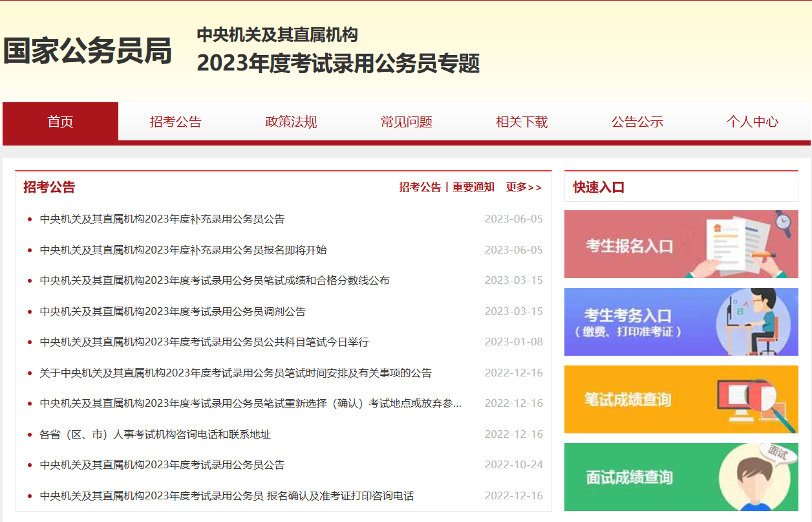Open the 考生报名入口 banner
812x522 pixels.
coord(681,244)
